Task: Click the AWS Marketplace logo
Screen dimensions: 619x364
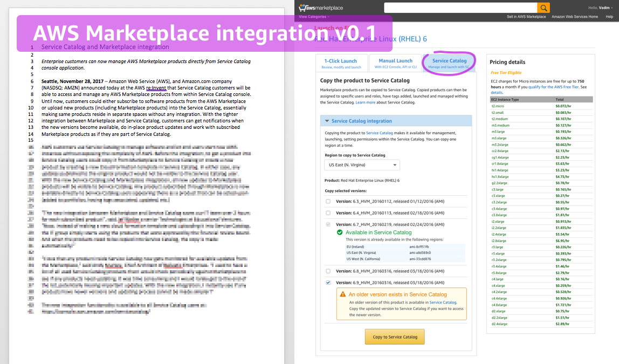Action: tap(321, 8)
